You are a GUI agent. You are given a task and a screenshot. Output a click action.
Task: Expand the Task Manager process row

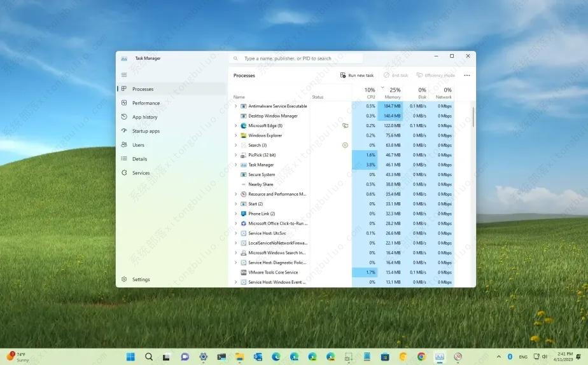point(236,165)
